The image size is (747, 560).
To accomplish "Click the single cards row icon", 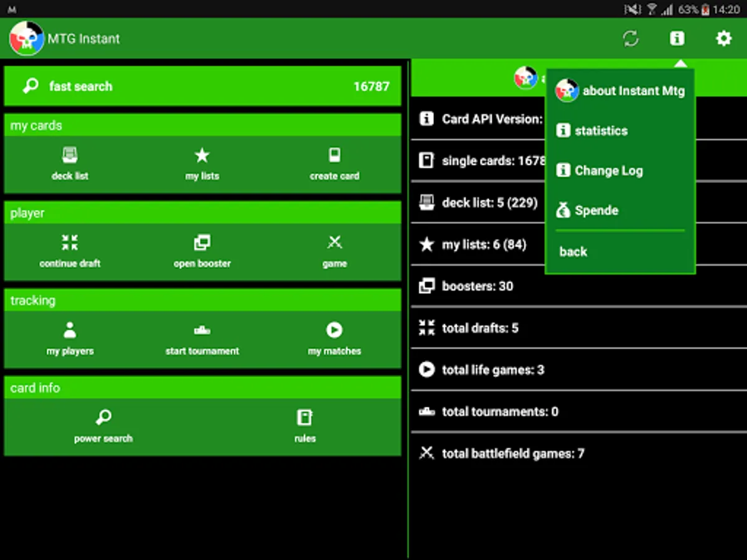I will pos(426,161).
